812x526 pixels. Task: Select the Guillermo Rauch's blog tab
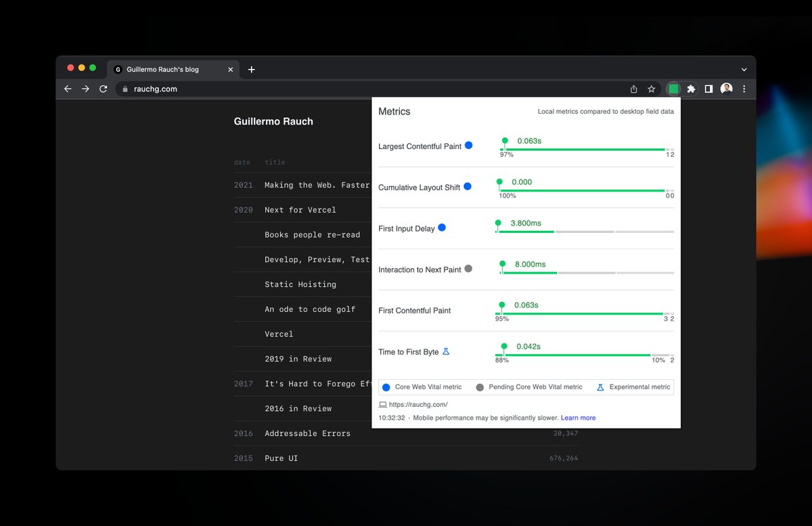(x=173, y=69)
